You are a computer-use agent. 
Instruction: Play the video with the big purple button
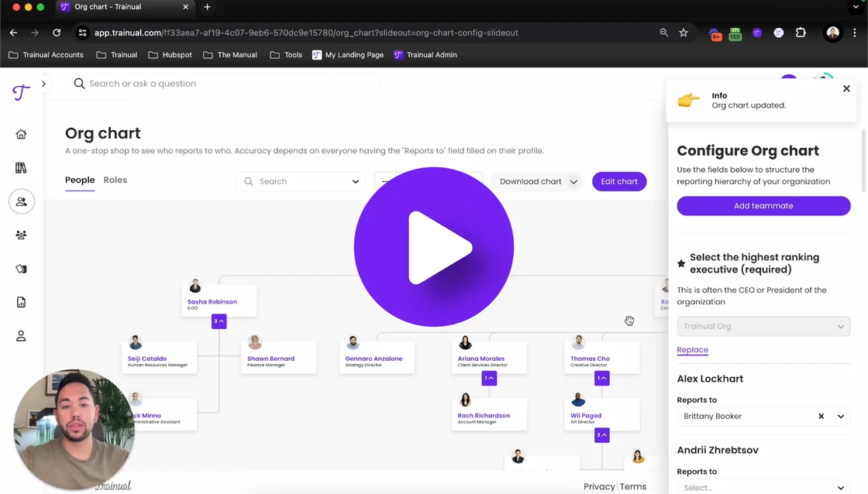coord(433,247)
